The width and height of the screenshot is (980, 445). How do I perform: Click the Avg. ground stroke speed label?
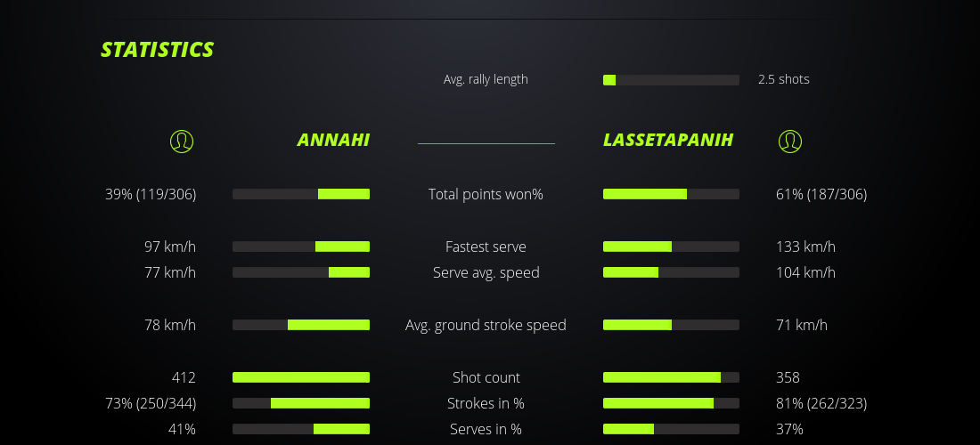[486, 325]
